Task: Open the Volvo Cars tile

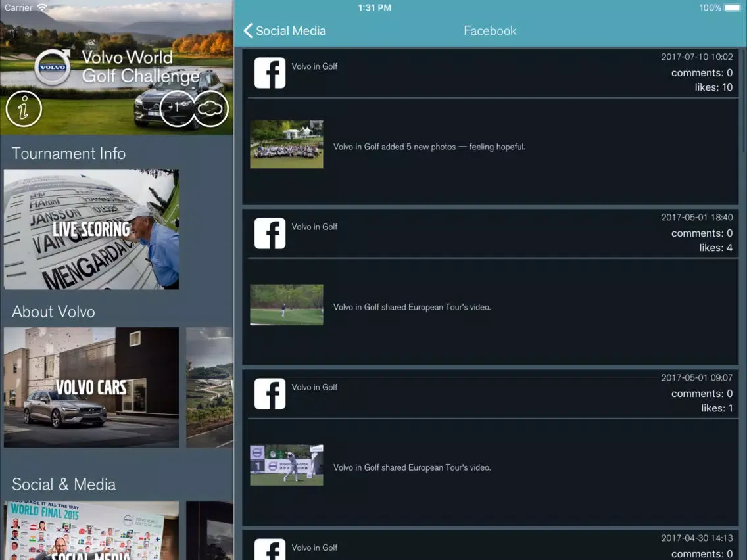Action: tap(91, 387)
